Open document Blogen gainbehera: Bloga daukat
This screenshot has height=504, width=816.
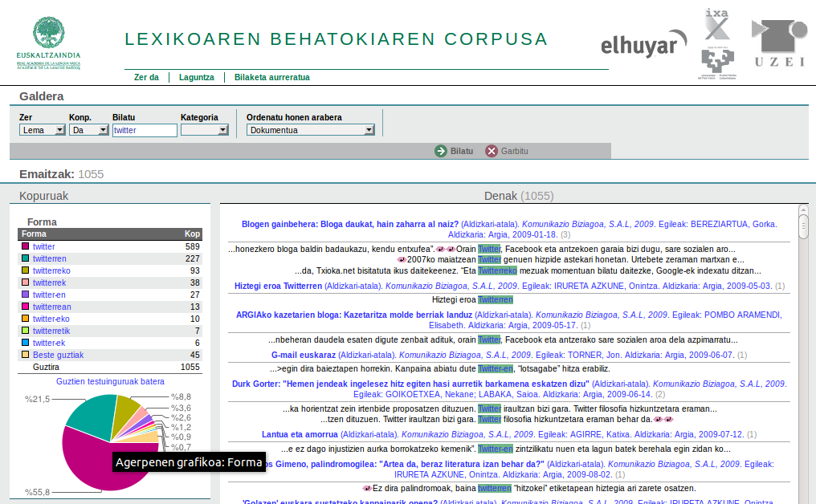point(349,224)
